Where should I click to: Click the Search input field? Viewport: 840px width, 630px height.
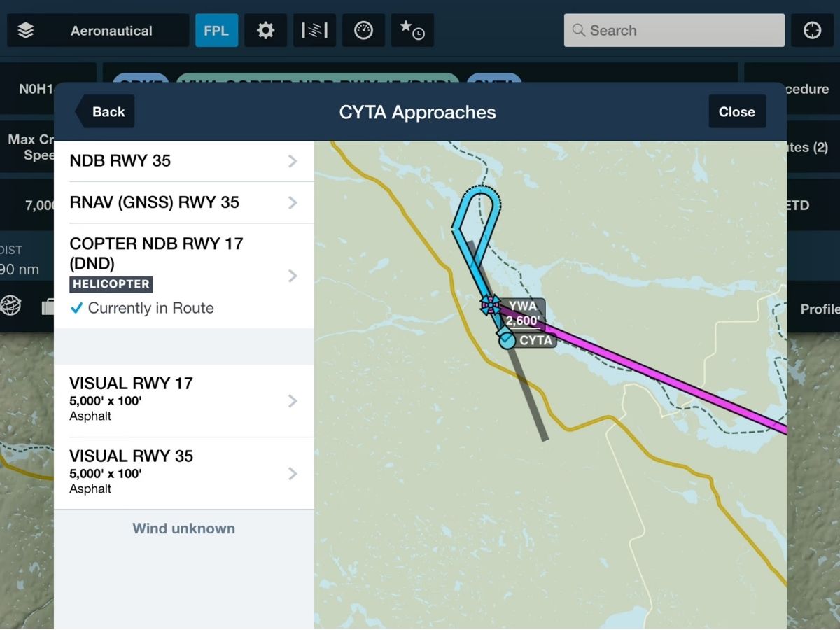(x=674, y=31)
